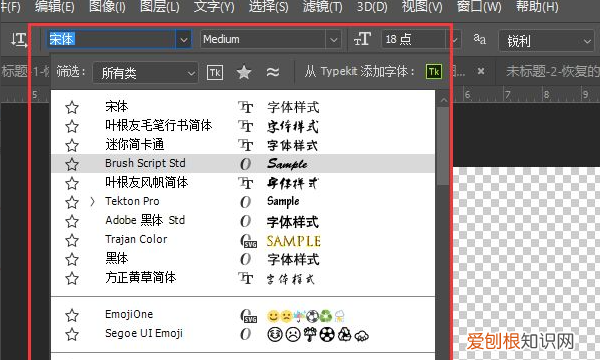This screenshot has height=360, width=600.
Task: Open 图层(L) menu
Action: [x=160, y=7]
